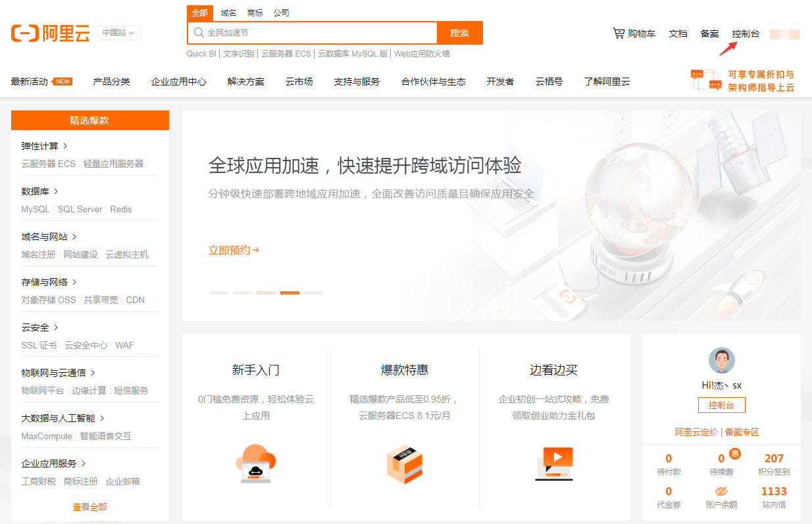
Task: Open the 企业应用中心 menu
Action: coord(178,82)
